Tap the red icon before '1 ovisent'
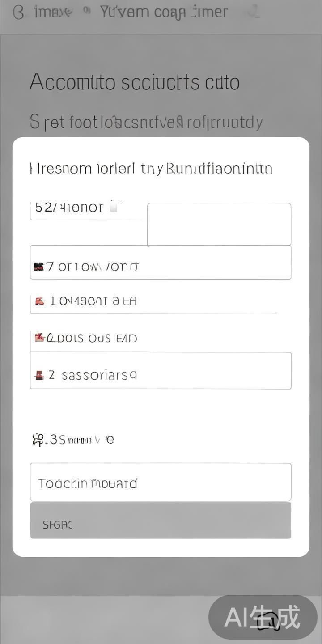Screen dimensions: 322x644 tap(40, 301)
